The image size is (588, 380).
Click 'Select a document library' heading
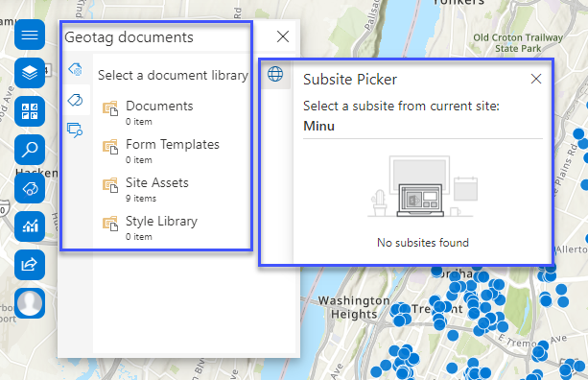173,75
